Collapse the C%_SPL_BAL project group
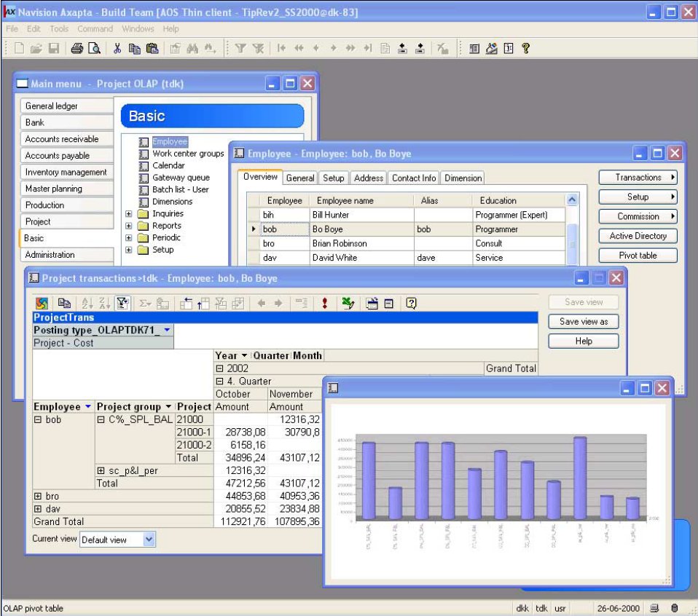This screenshot has height=616, width=698. point(101,419)
